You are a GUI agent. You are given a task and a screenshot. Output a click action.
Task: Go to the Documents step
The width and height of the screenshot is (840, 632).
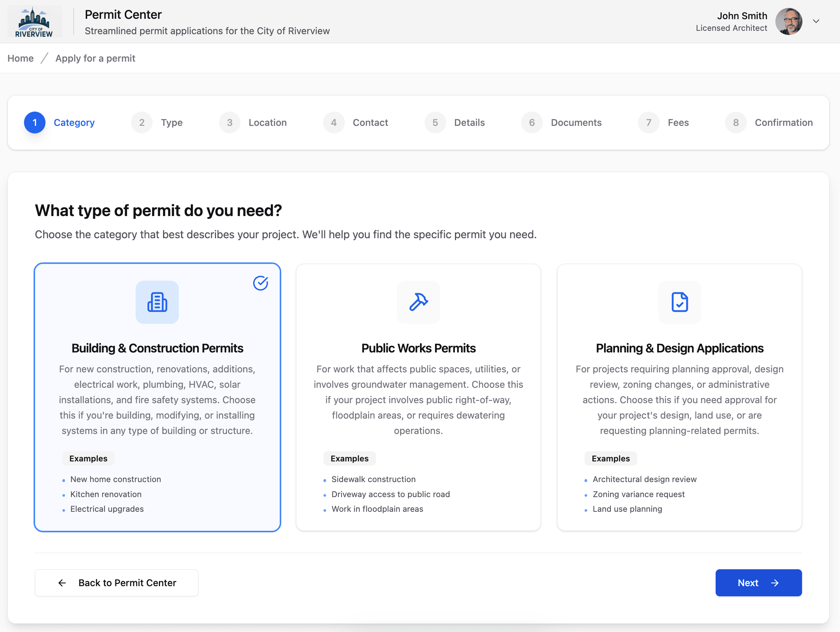576,122
